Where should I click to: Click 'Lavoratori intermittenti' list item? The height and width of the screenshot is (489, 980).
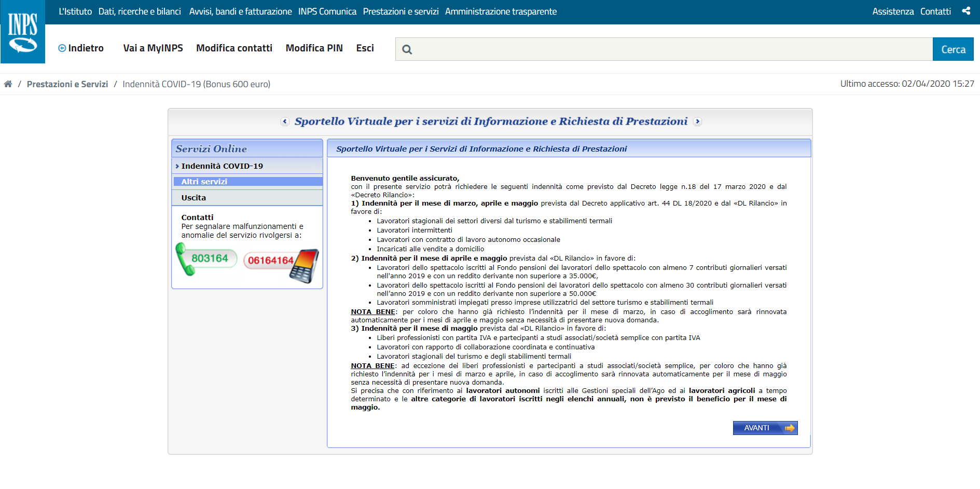(415, 230)
